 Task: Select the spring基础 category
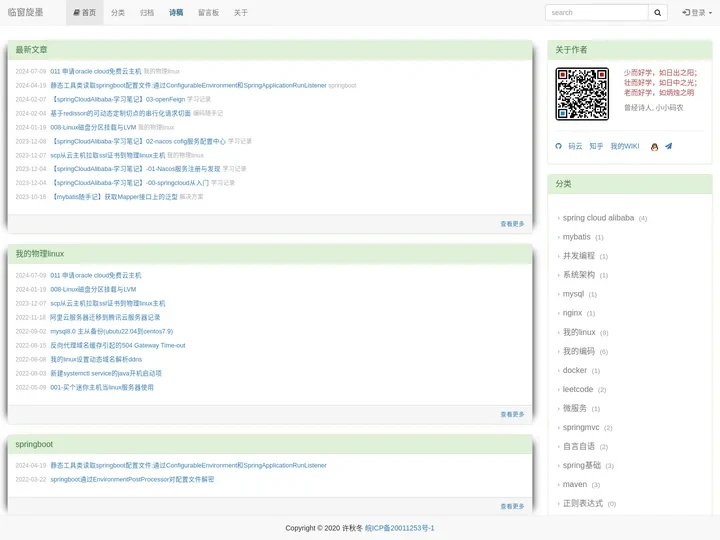click(581, 466)
